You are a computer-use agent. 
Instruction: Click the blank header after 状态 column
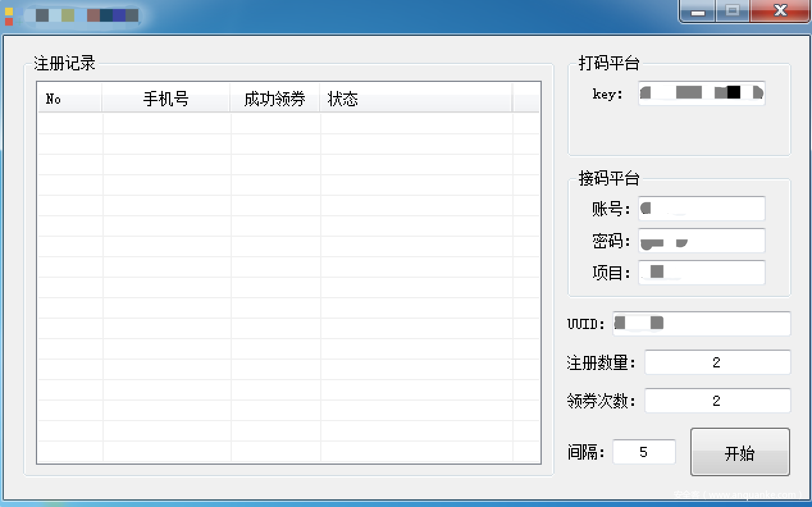(x=526, y=99)
